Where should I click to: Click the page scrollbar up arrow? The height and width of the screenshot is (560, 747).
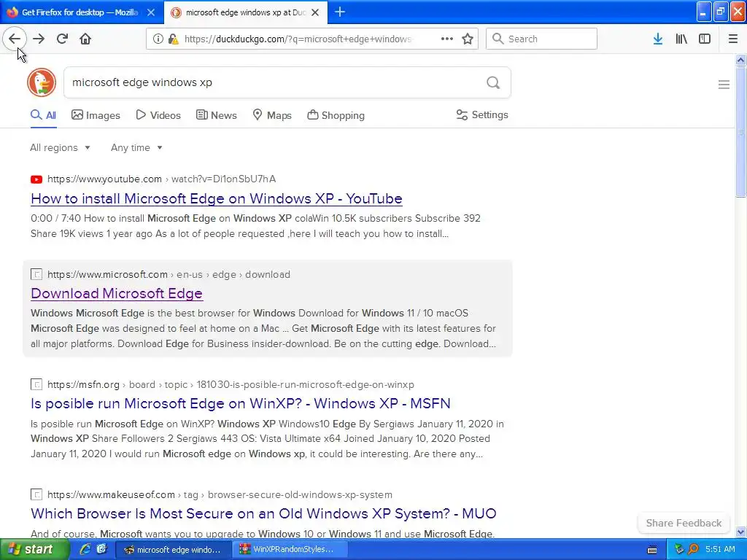coord(740,60)
